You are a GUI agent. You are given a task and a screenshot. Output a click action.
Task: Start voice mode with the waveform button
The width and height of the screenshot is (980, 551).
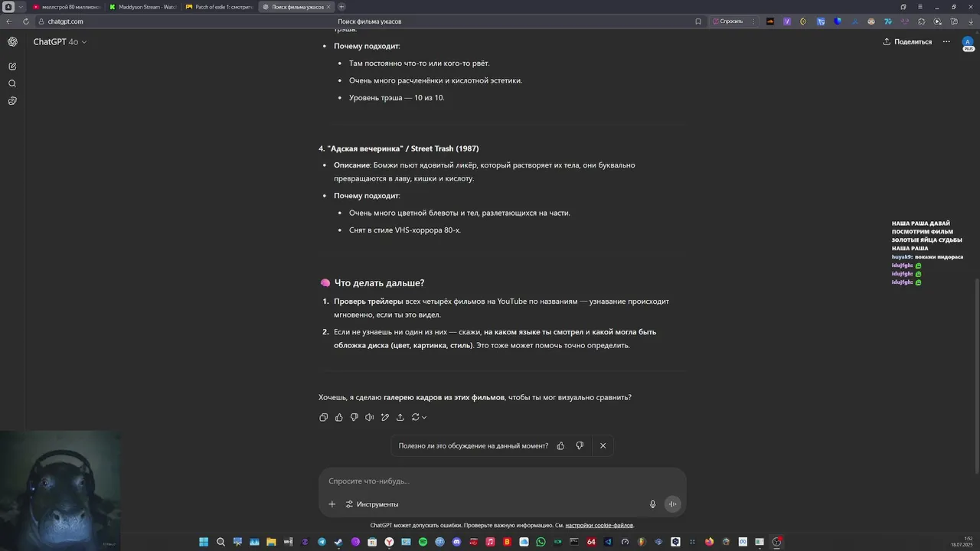coord(672,504)
